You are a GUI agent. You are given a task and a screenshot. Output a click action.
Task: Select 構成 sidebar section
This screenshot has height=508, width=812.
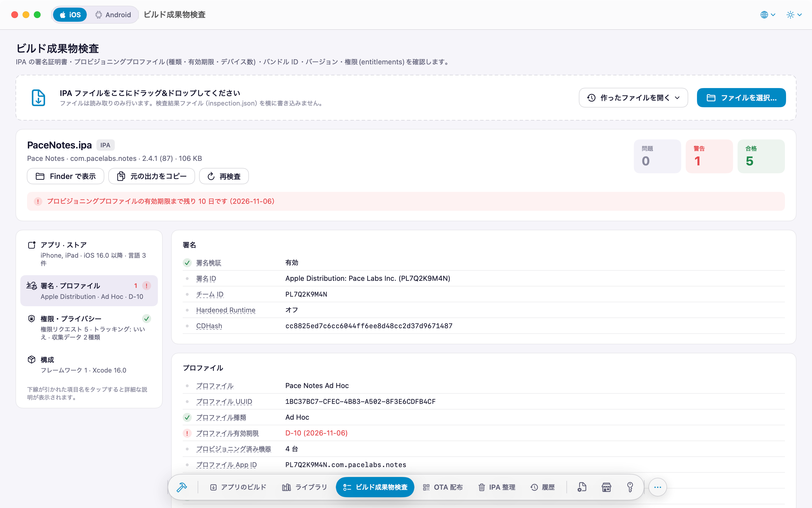coord(89,365)
